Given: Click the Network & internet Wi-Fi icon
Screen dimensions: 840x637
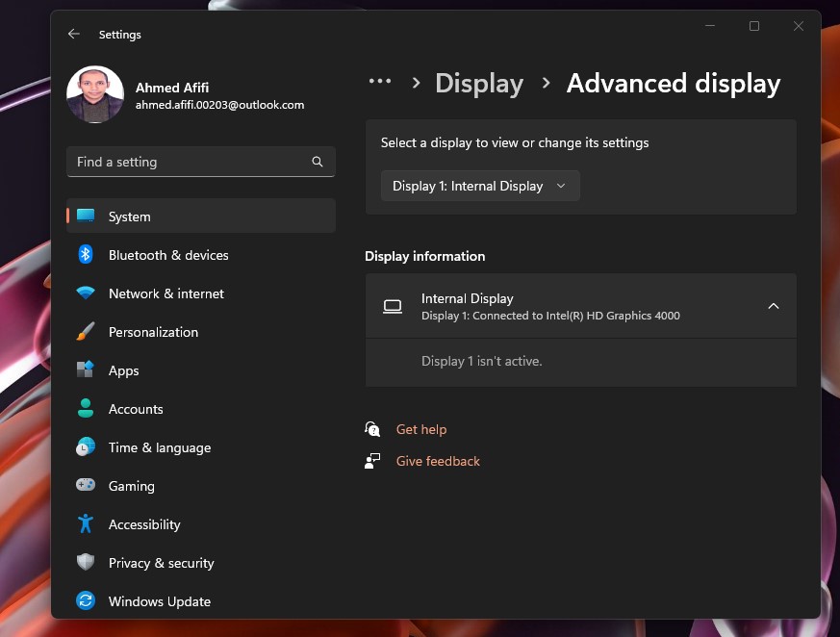Looking at the screenshot, I should pos(86,293).
